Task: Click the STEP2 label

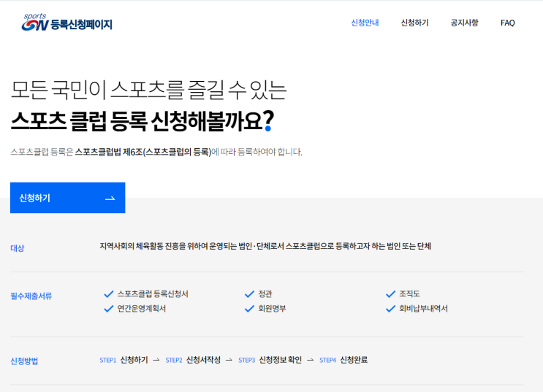Action: tap(174, 360)
